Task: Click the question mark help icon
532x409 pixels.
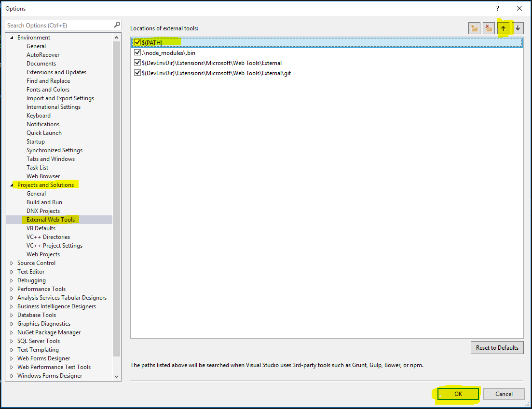Action: (x=498, y=8)
